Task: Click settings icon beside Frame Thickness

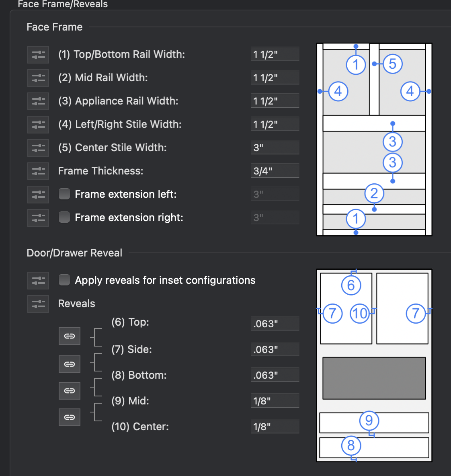Action: 38,171
